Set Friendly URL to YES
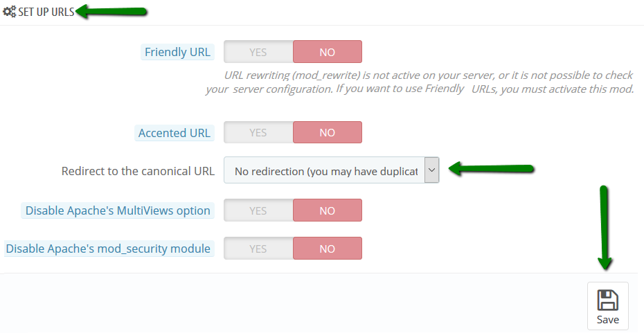Screen dimensions: 644x333 pyautogui.click(x=258, y=52)
